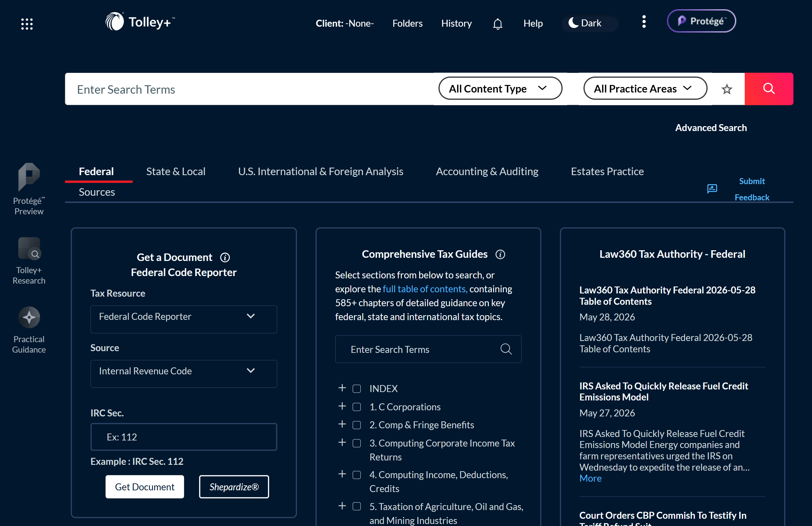The height and width of the screenshot is (526, 812).
Task: Check Taxation of Agriculture checkbox
Action: click(x=356, y=506)
